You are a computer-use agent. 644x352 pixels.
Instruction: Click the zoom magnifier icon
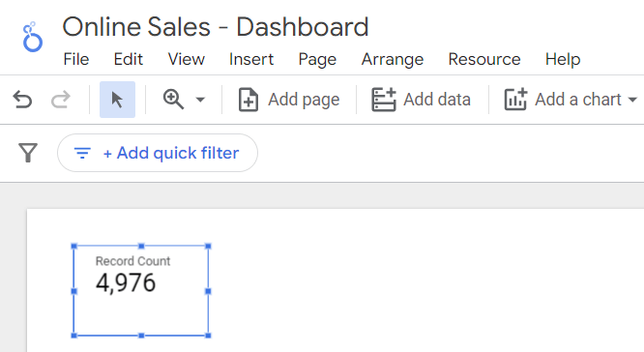(173, 100)
